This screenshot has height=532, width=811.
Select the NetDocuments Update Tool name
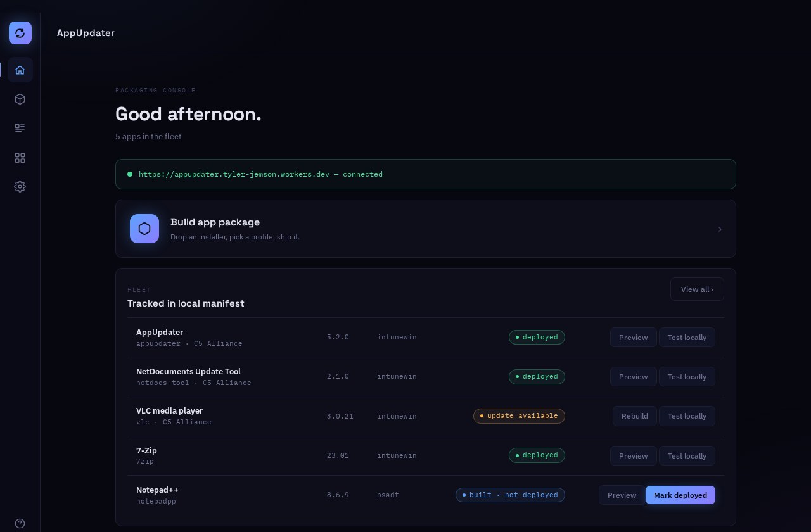pyautogui.click(x=188, y=372)
